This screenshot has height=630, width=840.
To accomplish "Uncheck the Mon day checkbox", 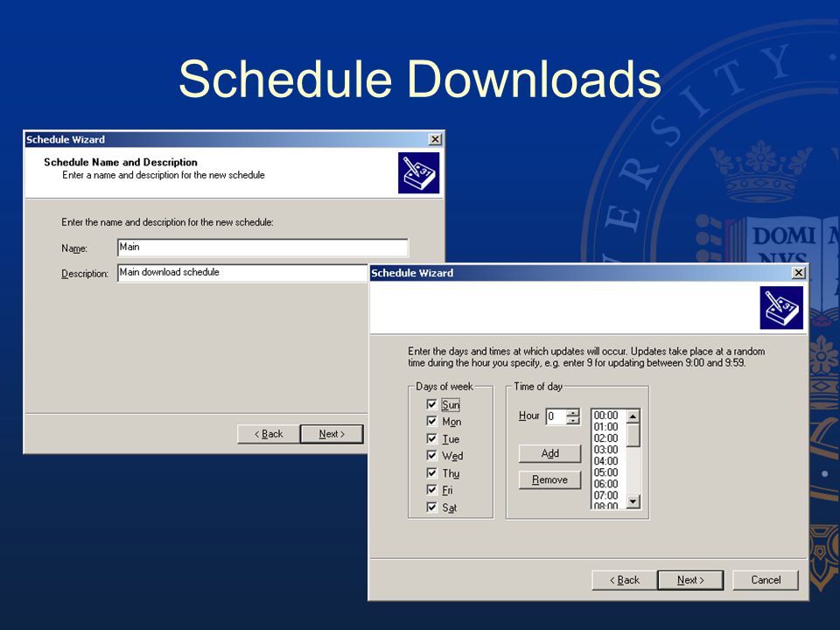I will click(431, 421).
